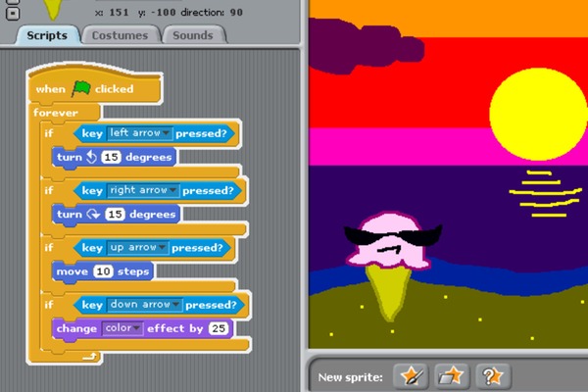Viewport: 588px width, 392px height.
Task: Click the surprise sprite question mark button
Action: click(x=491, y=375)
